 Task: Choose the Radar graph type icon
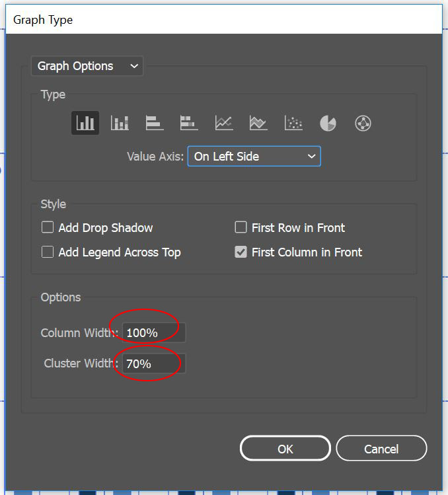[363, 123]
